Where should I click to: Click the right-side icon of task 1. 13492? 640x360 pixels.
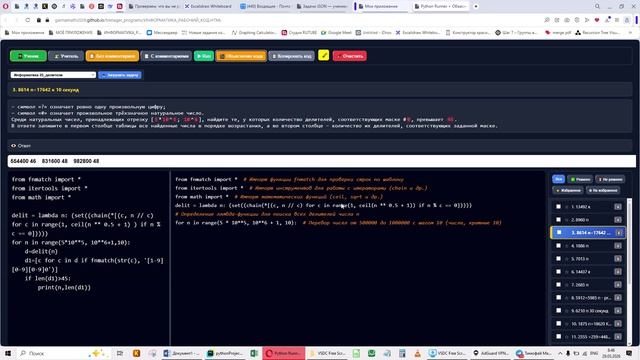tap(618, 207)
